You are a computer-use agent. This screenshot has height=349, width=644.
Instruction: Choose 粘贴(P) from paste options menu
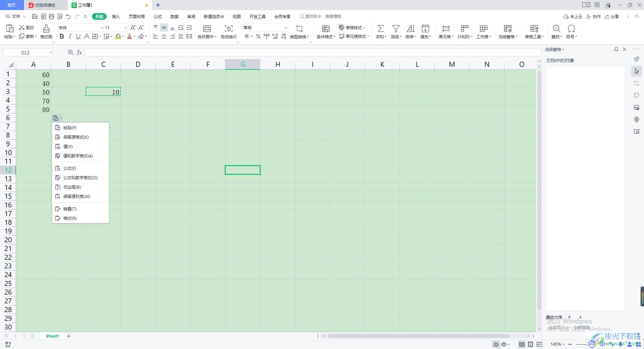point(80,128)
